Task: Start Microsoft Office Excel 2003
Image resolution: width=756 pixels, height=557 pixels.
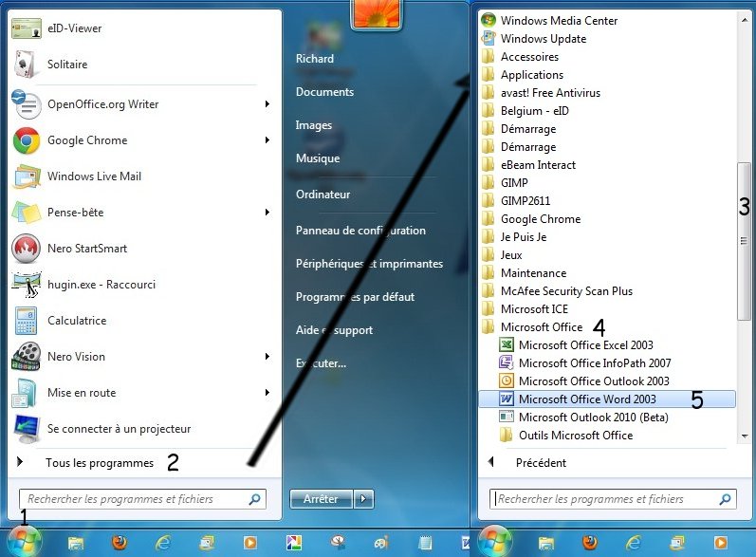Action: pos(577,345)
